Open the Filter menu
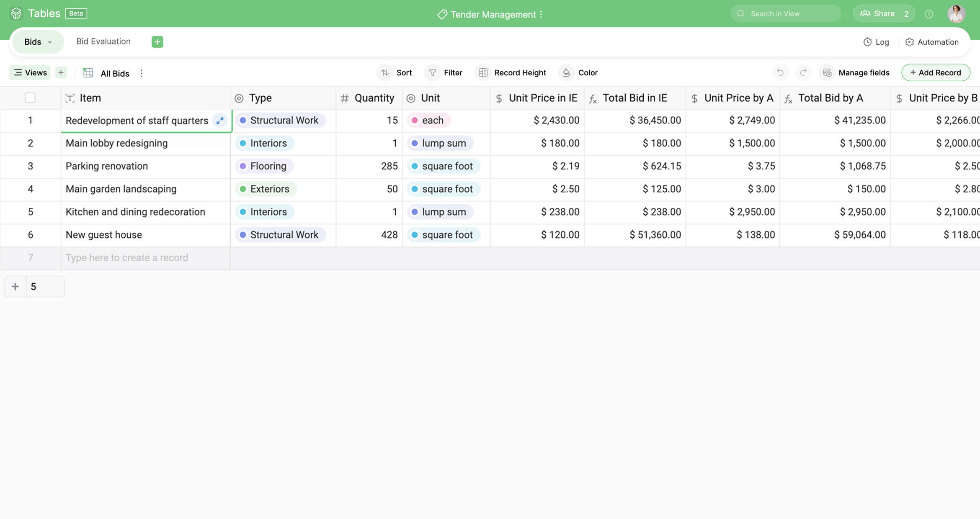Screen dimensions: 980x519 point(444,73)
